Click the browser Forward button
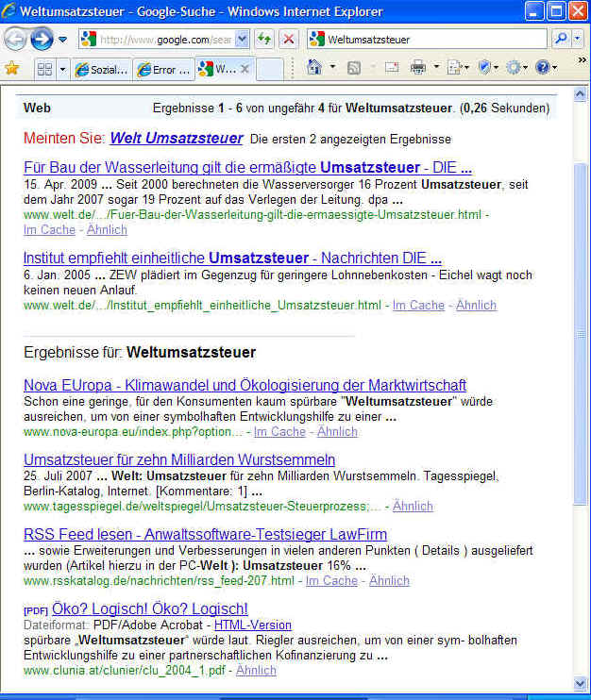This screenshot has height=700, width=591. coord(41,40)
